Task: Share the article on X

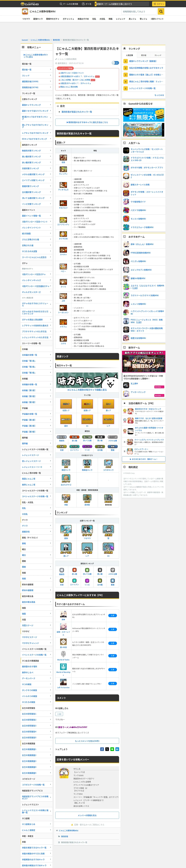Action: coord(107,749)
